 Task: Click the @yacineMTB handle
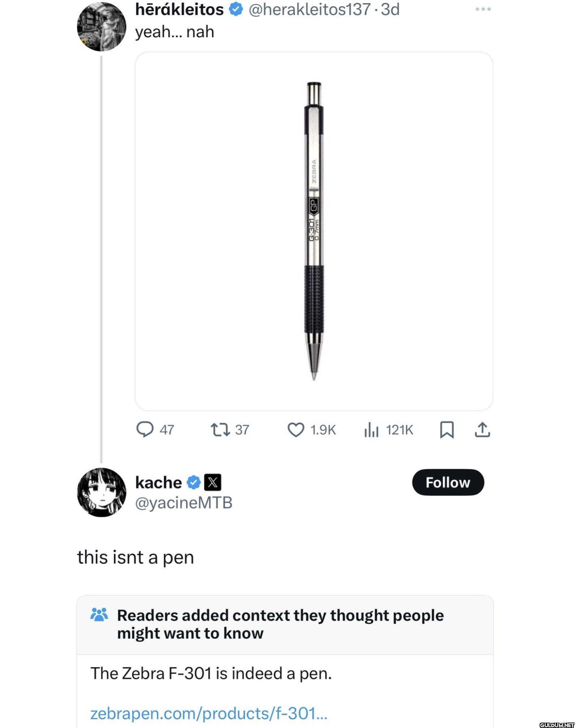tap(184, 503)
